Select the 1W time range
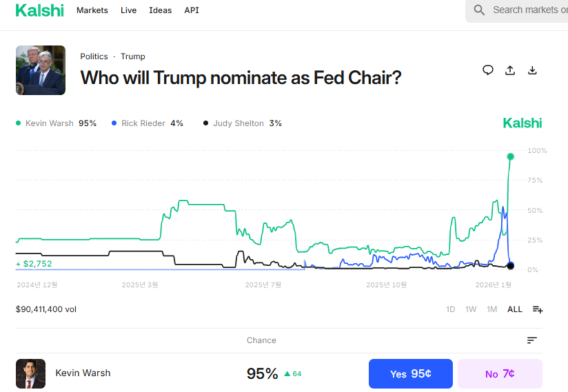This screenshot has height=392, width=568. pos(471,309)
